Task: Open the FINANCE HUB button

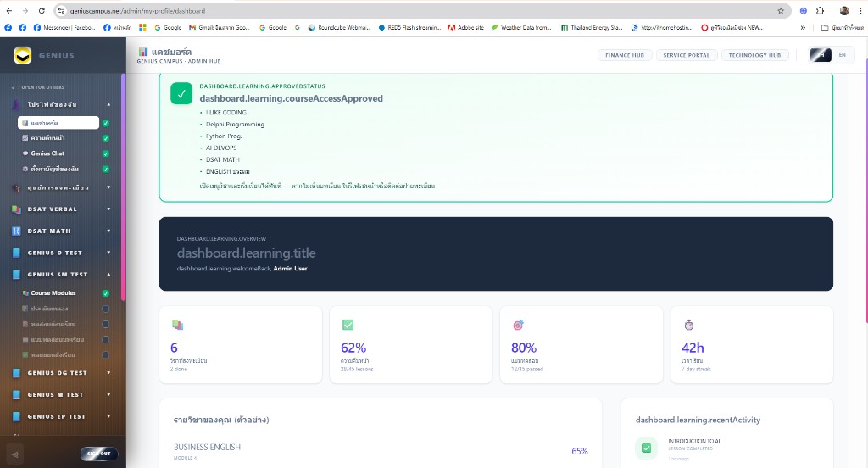Action: (625, 55)
